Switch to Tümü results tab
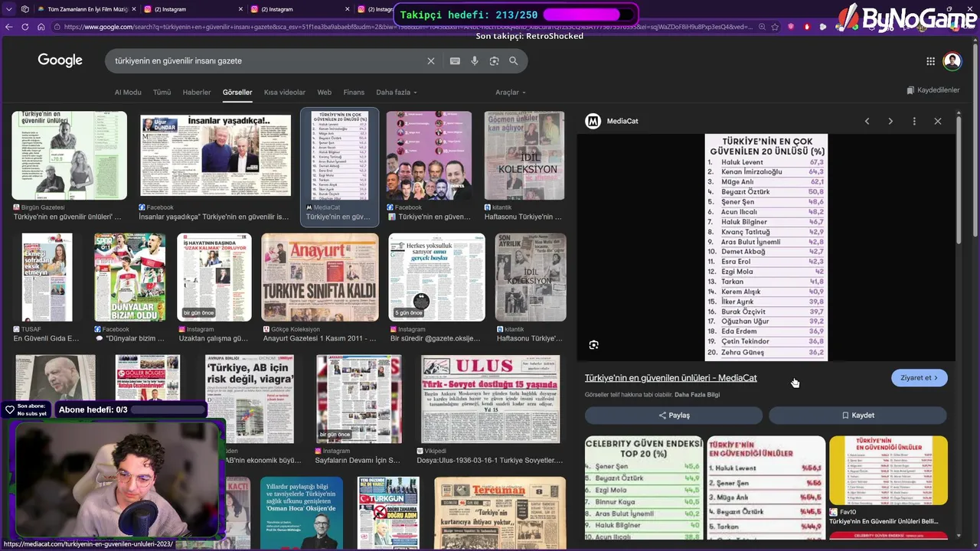980x551 pixels. 162,92
